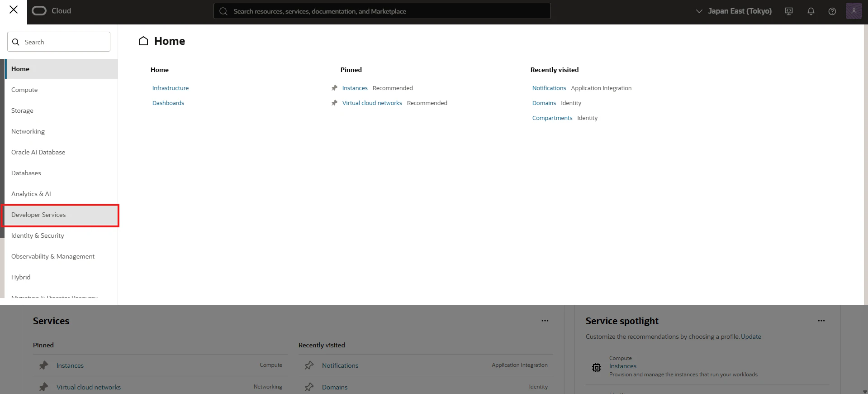Pin Notifications in the Recently visited list
Screen dimensions: 868x394
coord(309,365)
